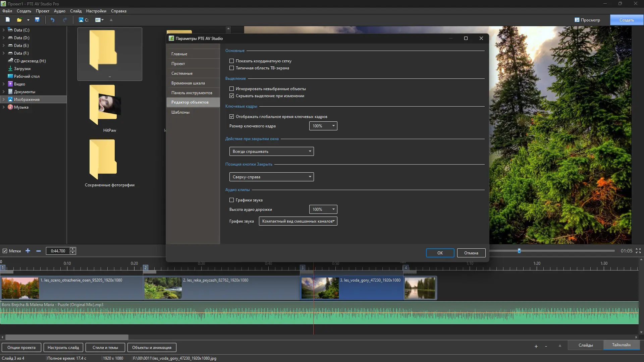Click the file list view mode icon
This screenshot has height=362, width=644.
[98, 20]
